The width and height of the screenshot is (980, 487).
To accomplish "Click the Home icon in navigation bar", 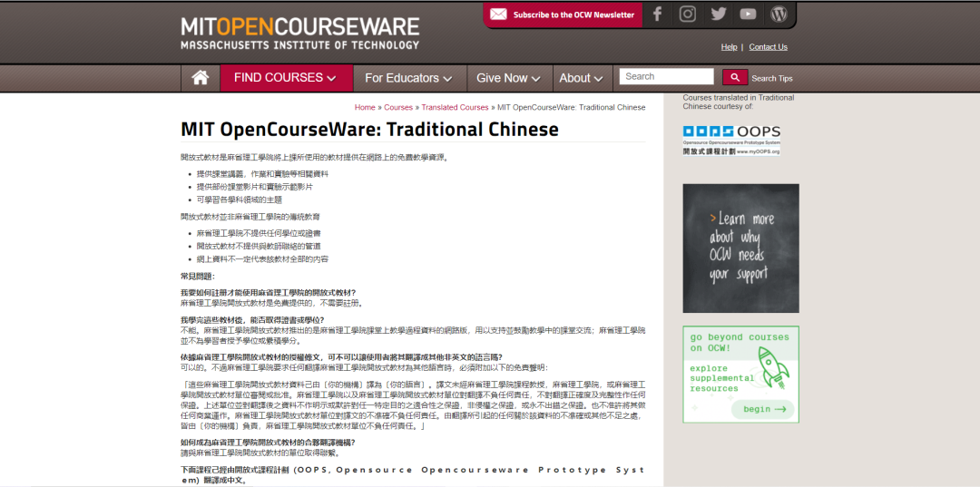I will pos(201,78).
